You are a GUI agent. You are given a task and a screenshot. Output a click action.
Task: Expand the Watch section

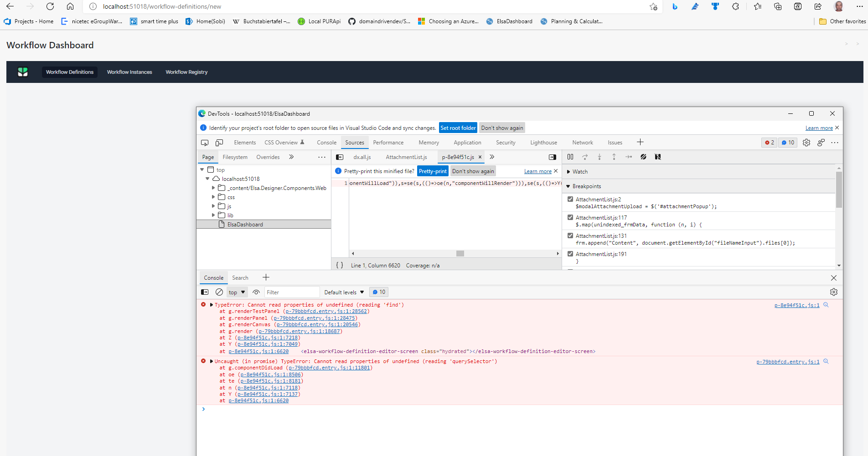(x=568, y=172)
